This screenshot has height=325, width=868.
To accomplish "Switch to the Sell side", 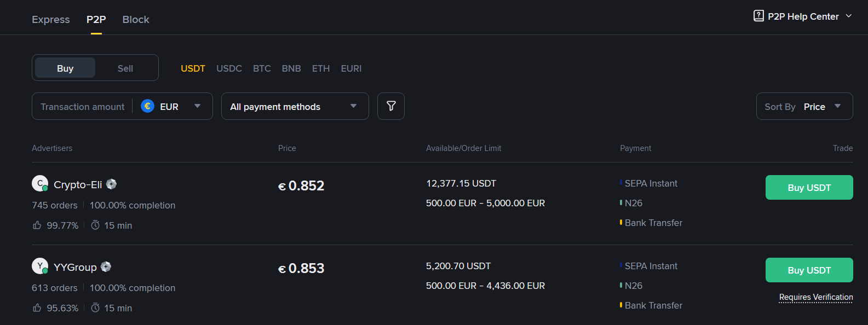I will (x=125, y=68).
